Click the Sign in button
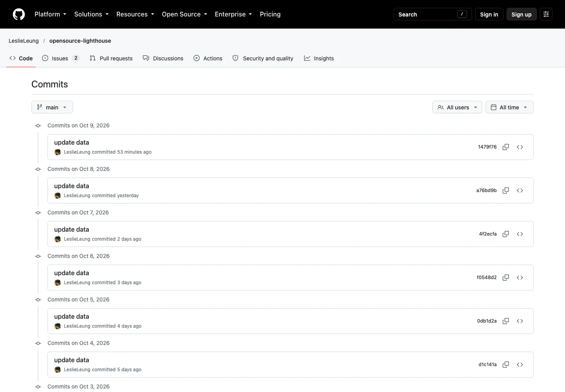The width and height of the screenshot is (565, 392). (489, 14)
